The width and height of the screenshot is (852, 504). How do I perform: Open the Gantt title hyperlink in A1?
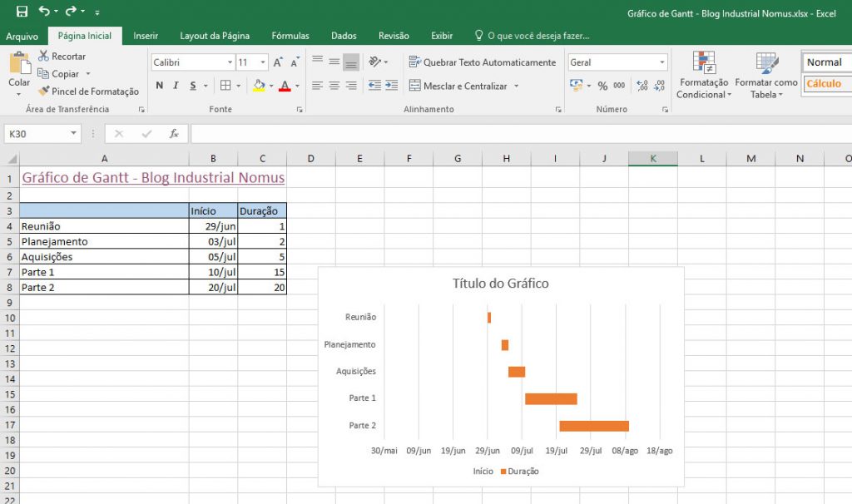pos(153,178)
